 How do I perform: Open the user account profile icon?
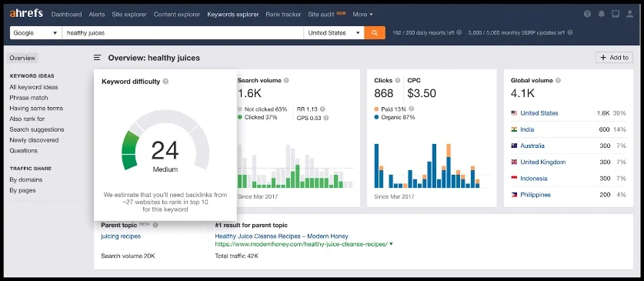(x=629, y=14)
